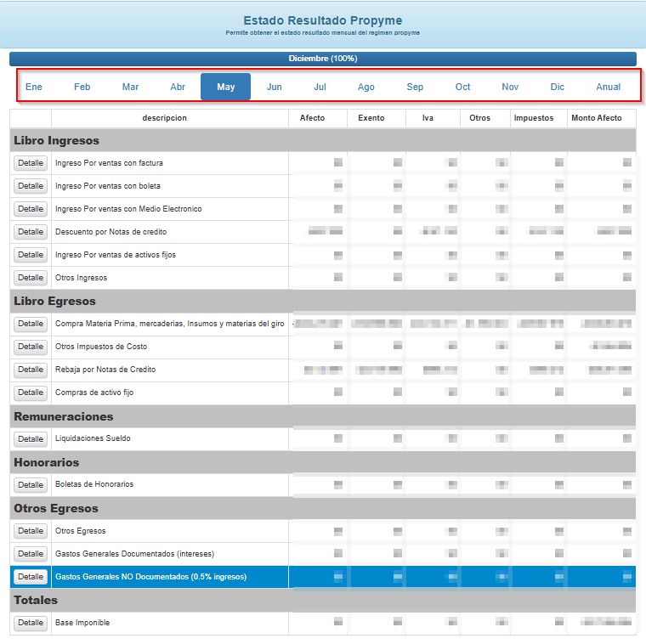Switch to the Ene month tab

(x=34, y=87)
